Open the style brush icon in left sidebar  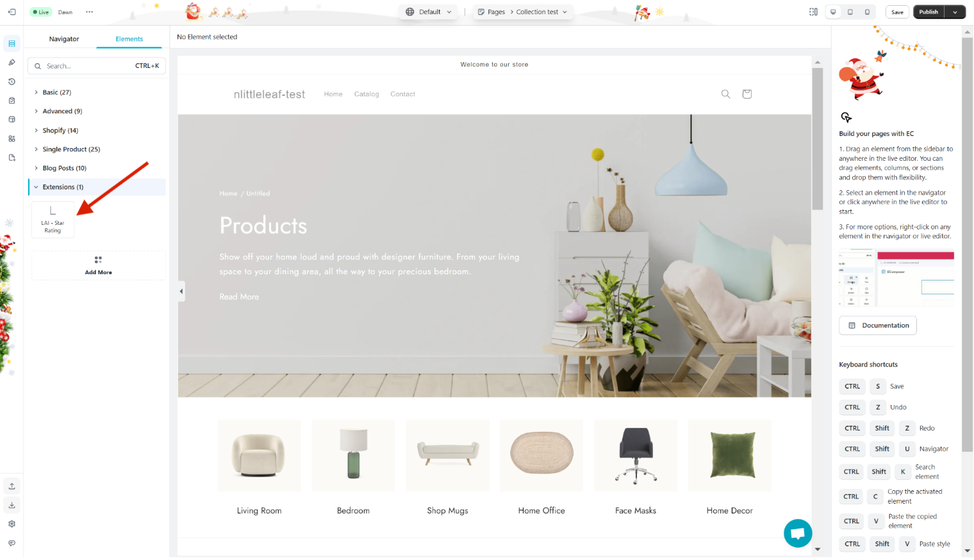click(12, 63)
